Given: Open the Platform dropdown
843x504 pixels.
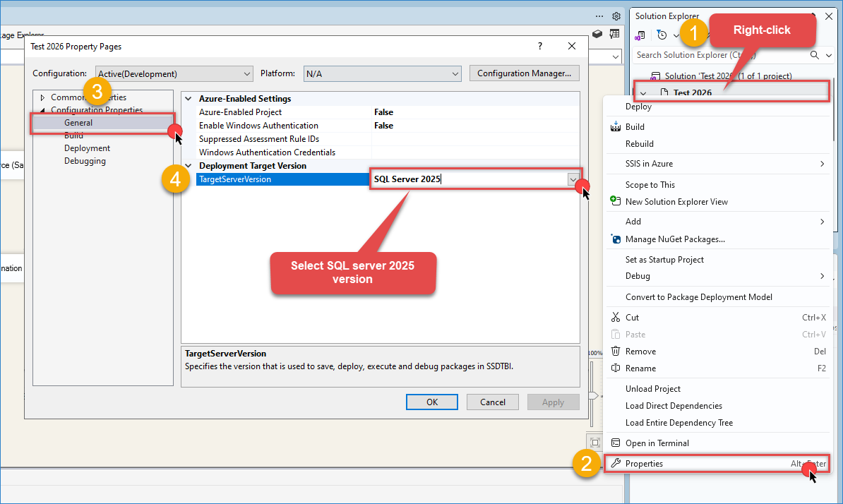Looking at the screenshot, I should (382, 73).
